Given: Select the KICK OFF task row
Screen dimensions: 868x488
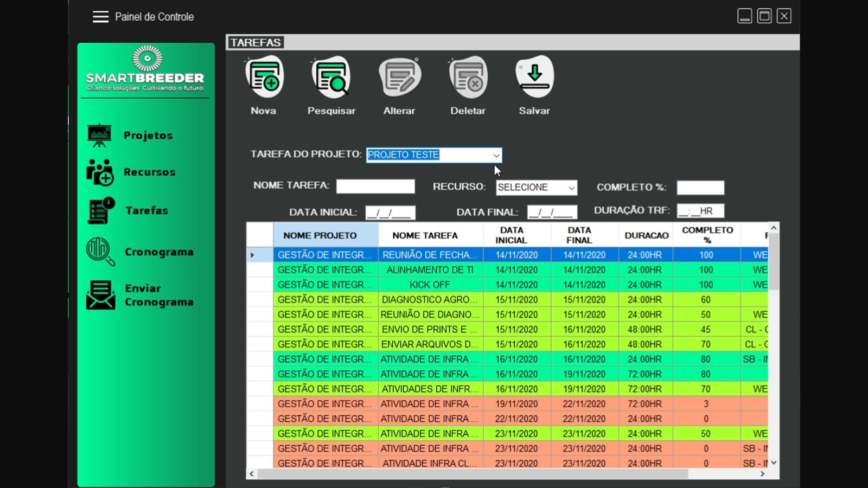Looking at the screenshot, I should point(507,285).
